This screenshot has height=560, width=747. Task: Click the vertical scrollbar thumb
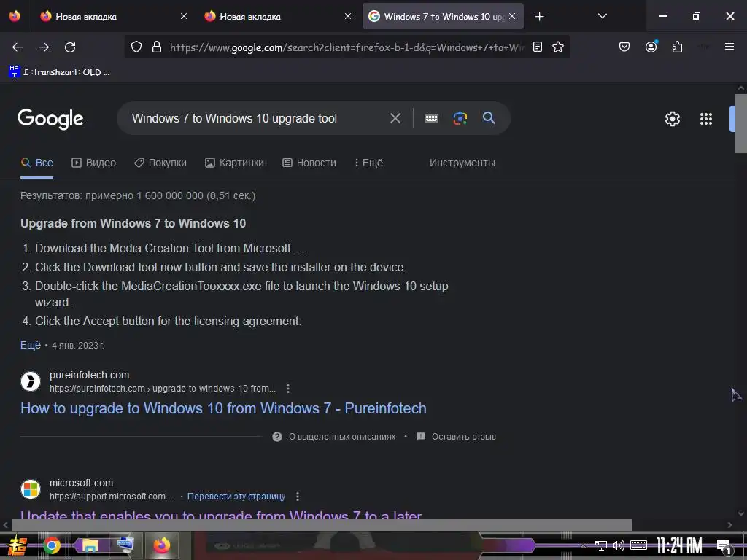click(741, 124)
